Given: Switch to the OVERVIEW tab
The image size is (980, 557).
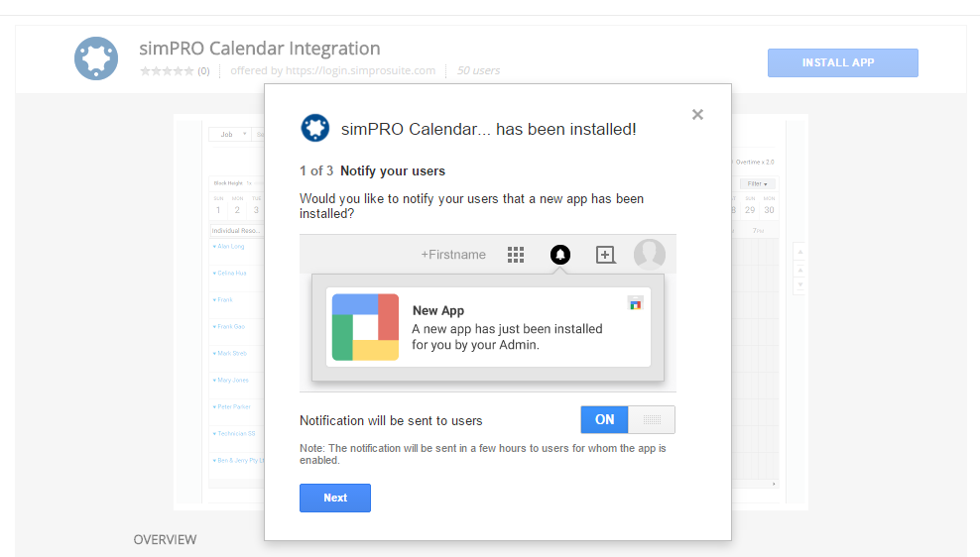Looking at the screenshot, I should pyautogui.click(x=165, y=540).
